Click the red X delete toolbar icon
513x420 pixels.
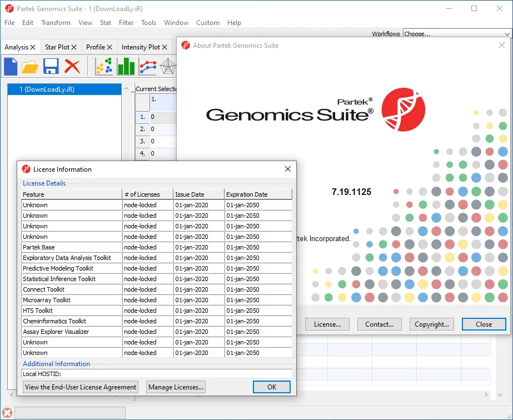(x=72, y=67)
